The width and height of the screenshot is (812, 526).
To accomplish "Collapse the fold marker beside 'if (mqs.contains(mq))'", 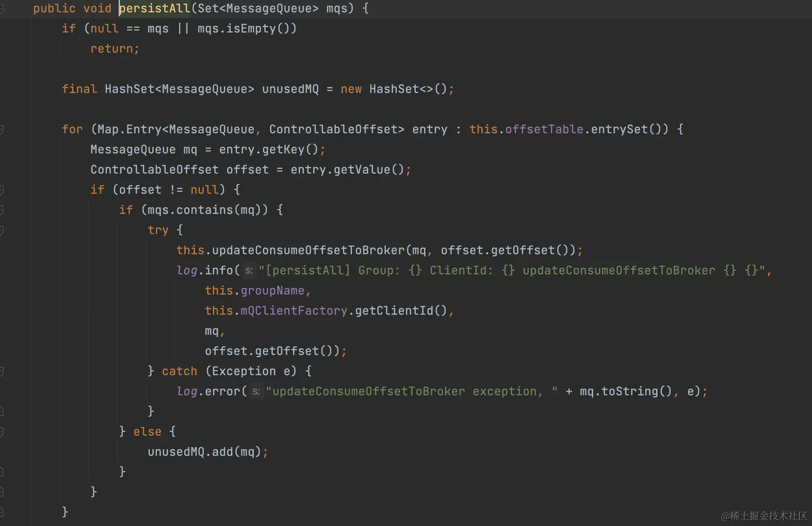I will tap(2, 210).
